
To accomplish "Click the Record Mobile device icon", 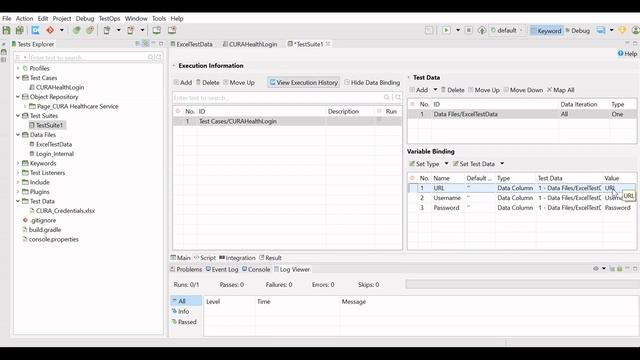I will [107, 30].
